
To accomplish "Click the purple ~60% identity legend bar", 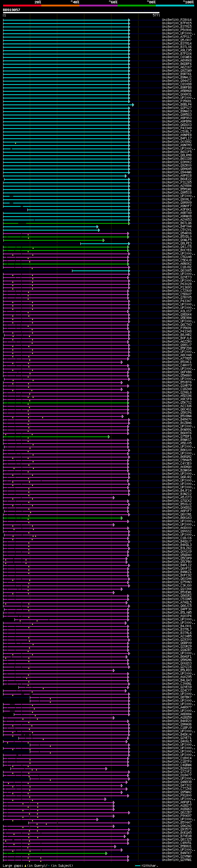I will (98, 6).
